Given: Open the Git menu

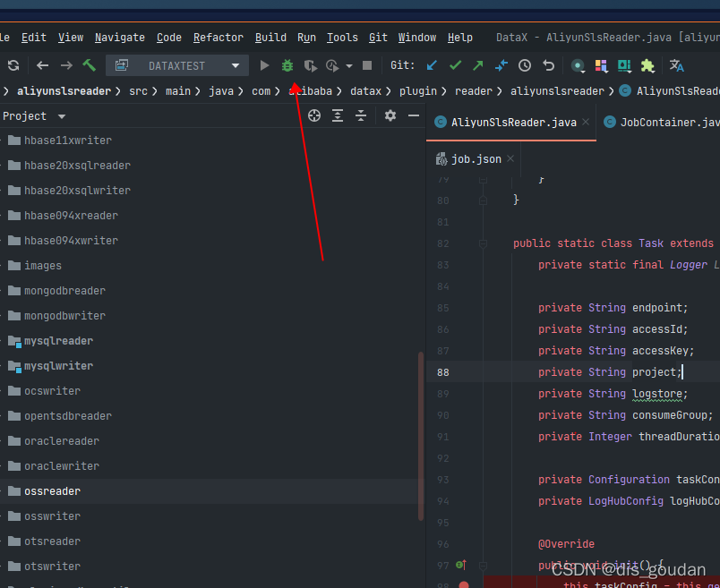Looking at the screenshot, I should point(379,38).
